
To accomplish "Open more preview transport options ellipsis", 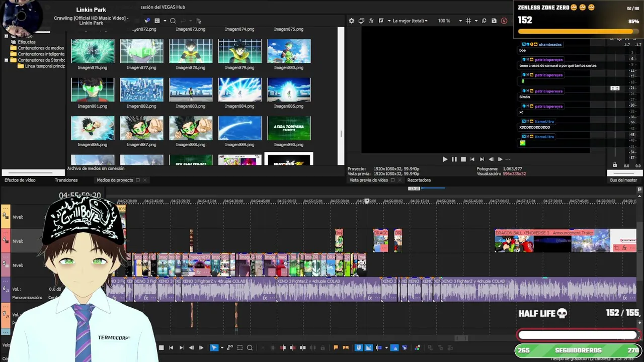I will click(508, 159).
